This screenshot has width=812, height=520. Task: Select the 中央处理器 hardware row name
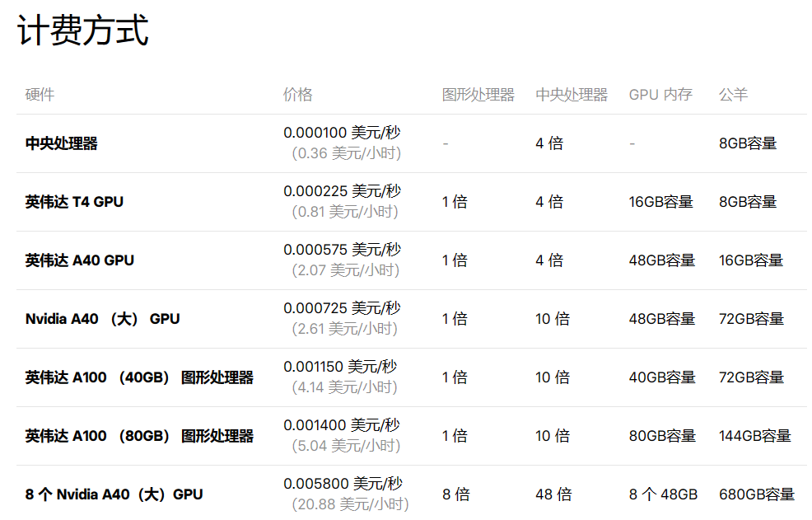pyautogui.click(x=62, y=143)
